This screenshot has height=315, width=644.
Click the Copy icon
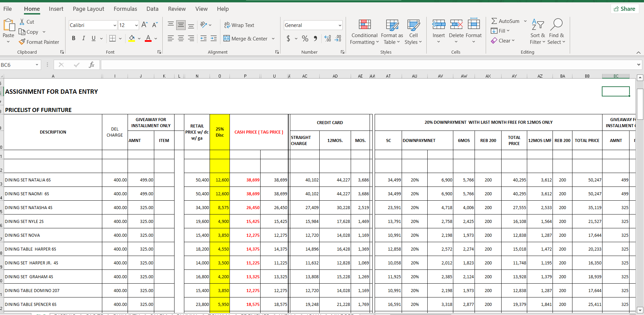point(22,32)
